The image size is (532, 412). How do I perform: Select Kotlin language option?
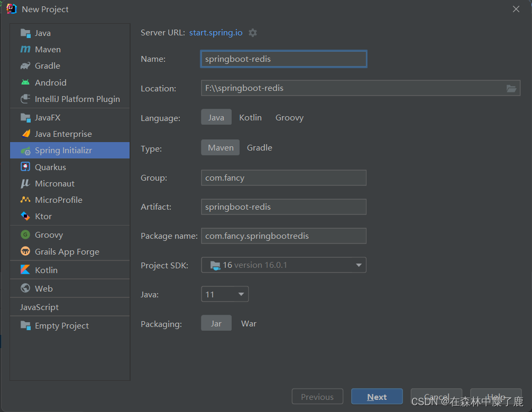(x=250, y=117)
